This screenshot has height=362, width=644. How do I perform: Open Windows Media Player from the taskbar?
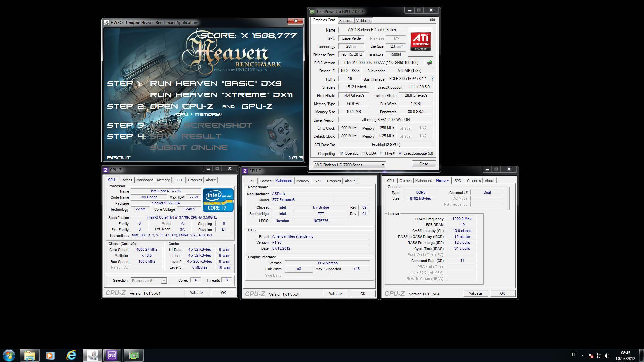tap(50, 355)
